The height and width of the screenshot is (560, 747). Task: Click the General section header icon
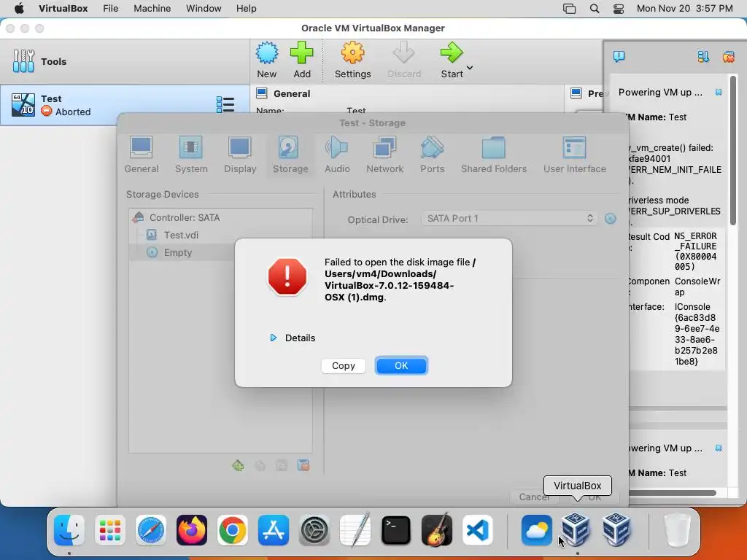(x=262, y=93)
